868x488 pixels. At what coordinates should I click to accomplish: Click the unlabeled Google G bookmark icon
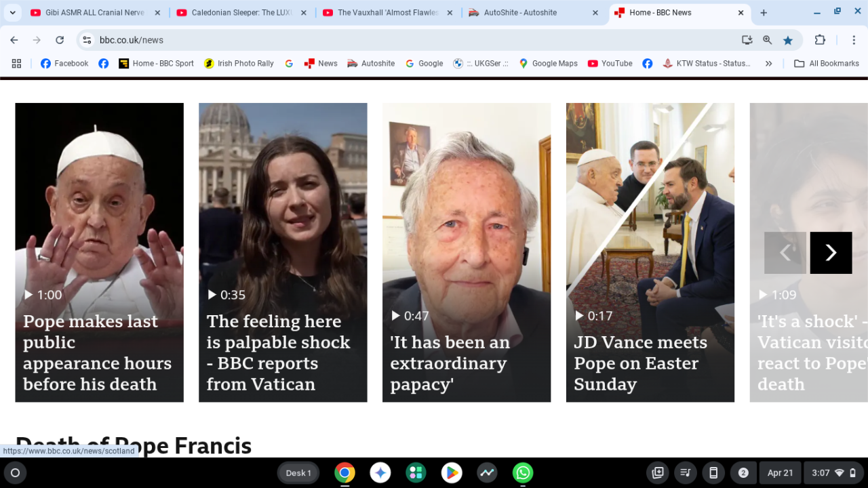point(289,63)
